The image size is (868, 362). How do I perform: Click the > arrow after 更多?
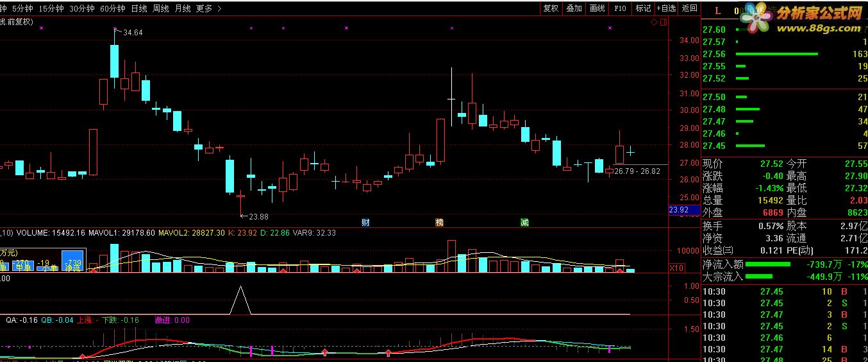(220, 8)
